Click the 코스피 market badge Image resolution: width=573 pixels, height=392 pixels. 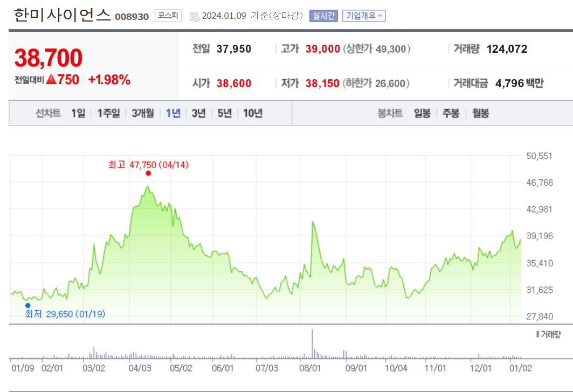[168, 16]
